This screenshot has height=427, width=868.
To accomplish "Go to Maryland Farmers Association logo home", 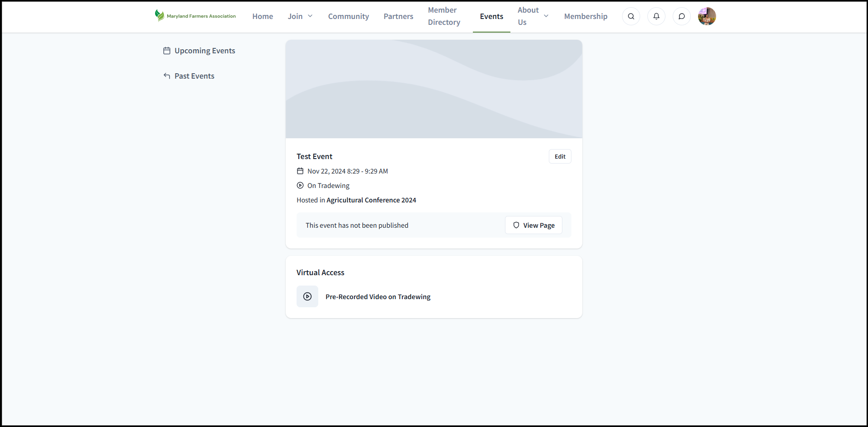I will 195,16.
